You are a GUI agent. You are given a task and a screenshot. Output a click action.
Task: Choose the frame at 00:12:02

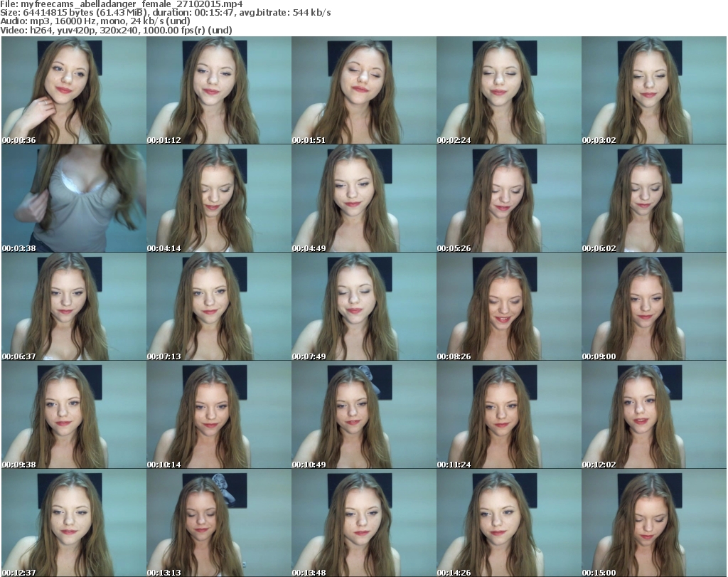(x=654, y=415)
